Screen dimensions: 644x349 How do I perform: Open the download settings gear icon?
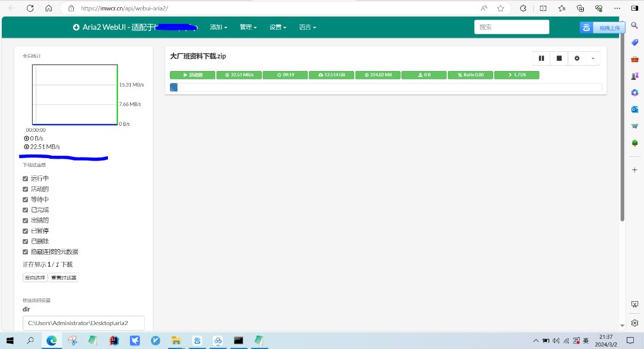tap(577, 58)
